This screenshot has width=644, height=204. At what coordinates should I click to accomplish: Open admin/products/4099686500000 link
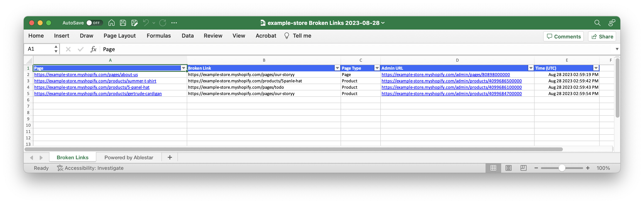click(x=452, y=81)
